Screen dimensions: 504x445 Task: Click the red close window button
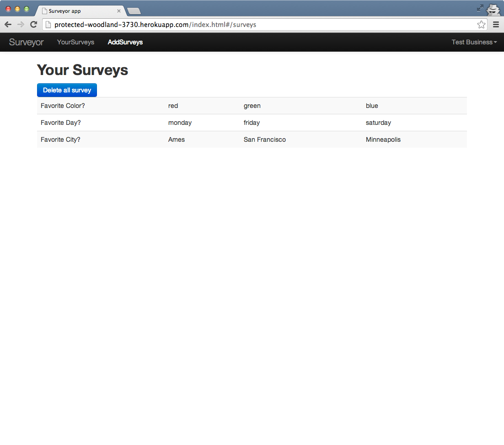pyautogui.click(x=8, y=9)
